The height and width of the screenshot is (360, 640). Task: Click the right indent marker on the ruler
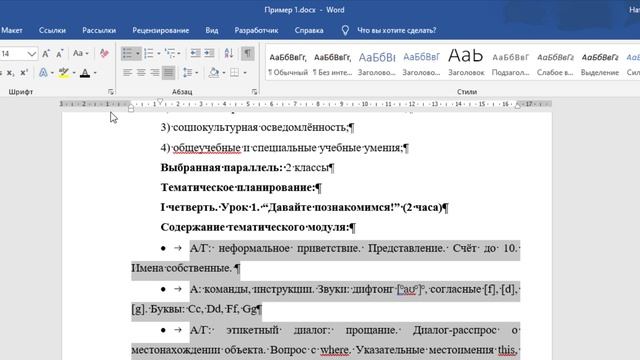[518, 106]
